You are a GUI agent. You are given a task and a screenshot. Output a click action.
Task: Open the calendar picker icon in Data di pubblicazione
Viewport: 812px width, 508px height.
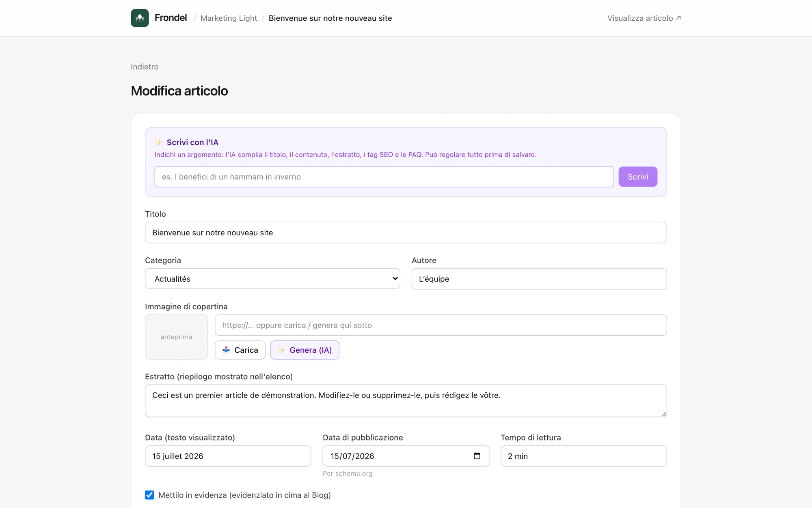pos(477,456)
